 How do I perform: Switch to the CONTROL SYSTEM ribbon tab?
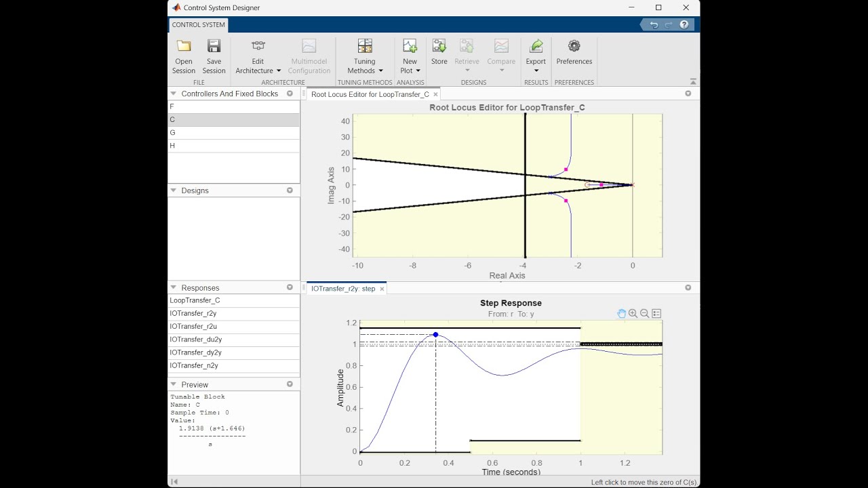tap(199, 25)
